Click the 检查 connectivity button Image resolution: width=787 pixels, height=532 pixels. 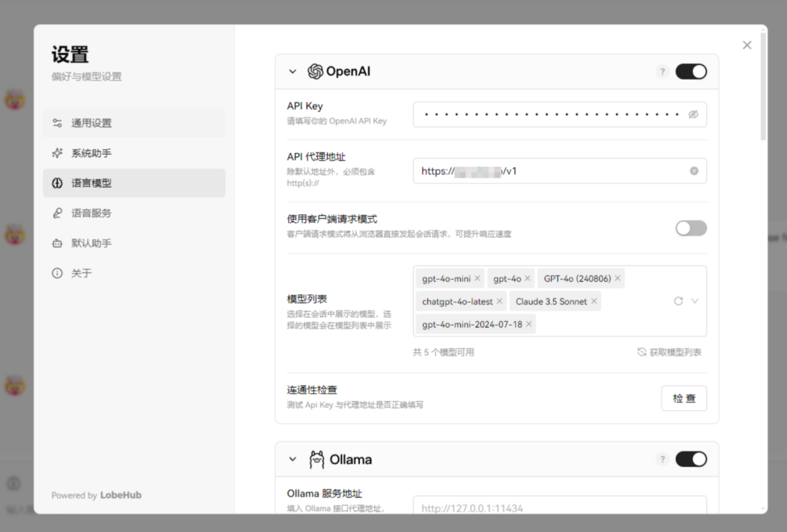tap(684, 398)
